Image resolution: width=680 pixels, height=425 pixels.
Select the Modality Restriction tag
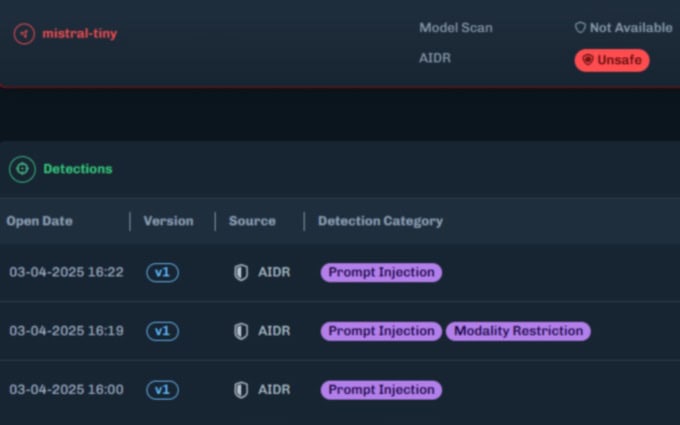click(518, 331)
